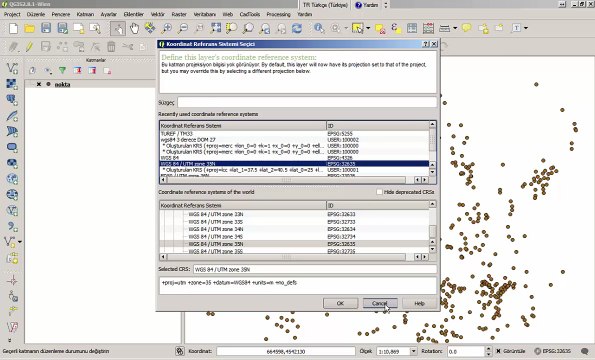Viewport: 595px width, 360px height.
Task: Click the world CRS list vertical scrollbar thumb
Action: (x=432, y=231)
